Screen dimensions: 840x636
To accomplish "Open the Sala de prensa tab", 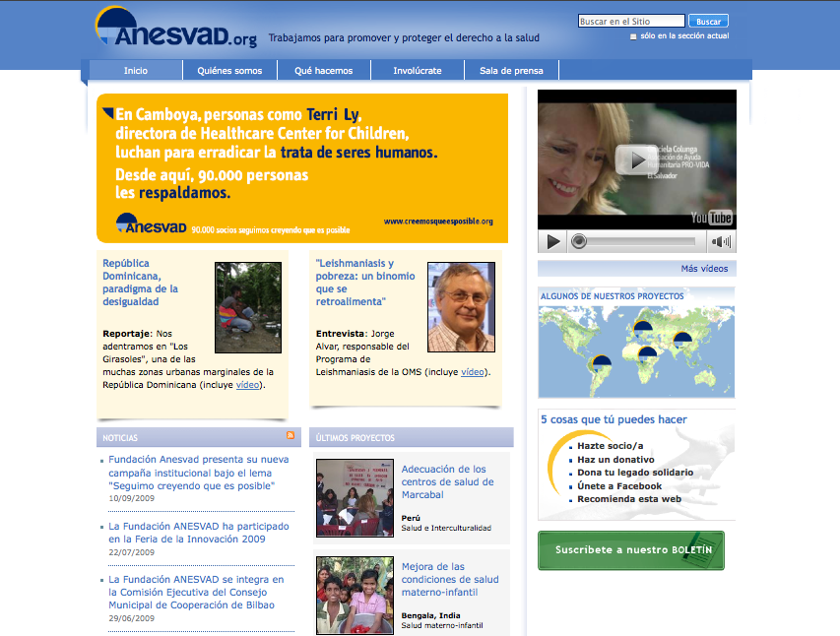I will point(512,70).
